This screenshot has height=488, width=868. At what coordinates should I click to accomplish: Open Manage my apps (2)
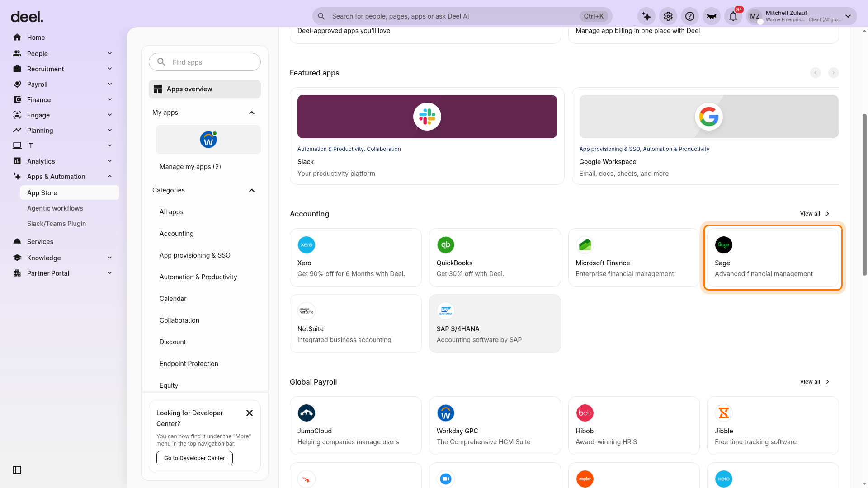click(190, 167)
